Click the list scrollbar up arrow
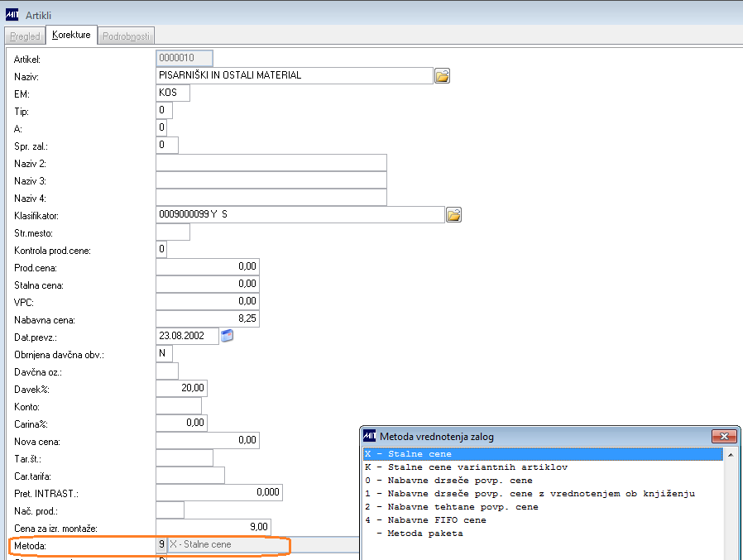 731,455
